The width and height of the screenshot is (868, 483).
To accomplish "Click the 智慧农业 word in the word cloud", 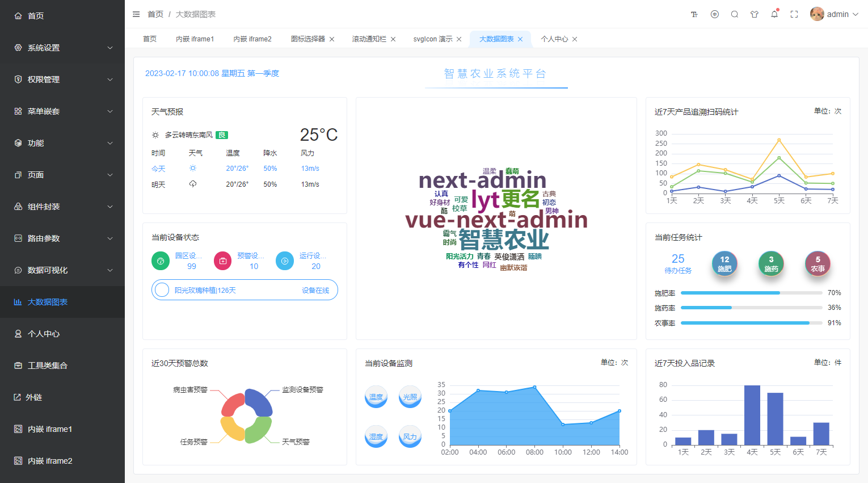I will pyautogui.click(x=504, y=240).
